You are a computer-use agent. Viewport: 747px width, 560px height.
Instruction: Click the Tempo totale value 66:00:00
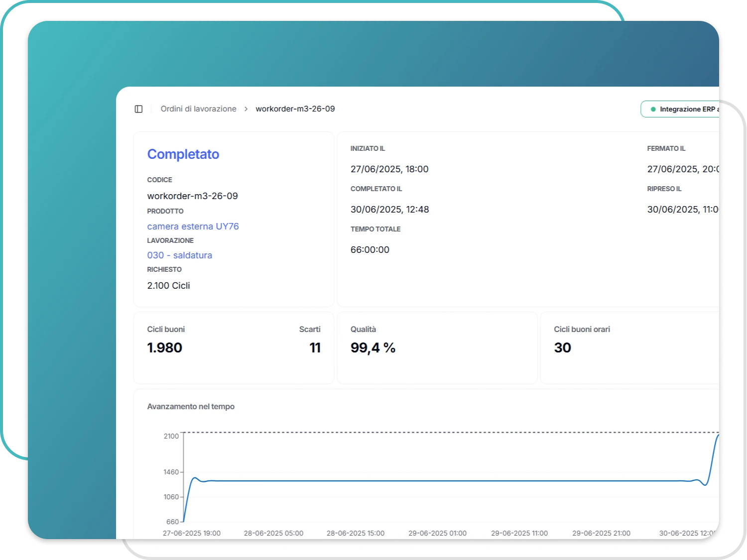click(x=370, y=250)
